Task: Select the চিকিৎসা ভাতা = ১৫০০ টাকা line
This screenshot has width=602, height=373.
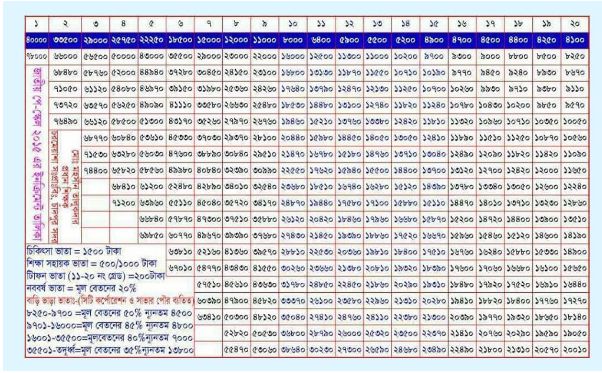Action: pos(74,251)
